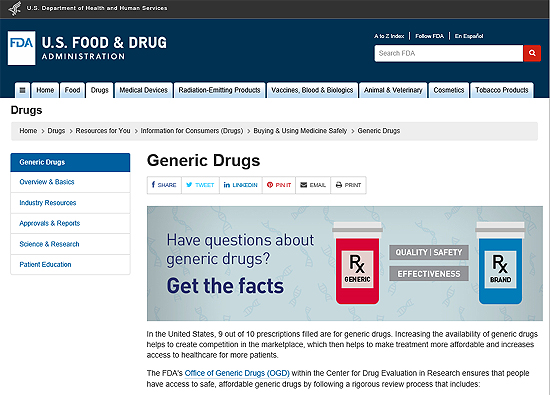
Task: Open Patient Education sidebar link
Action: 70,264
